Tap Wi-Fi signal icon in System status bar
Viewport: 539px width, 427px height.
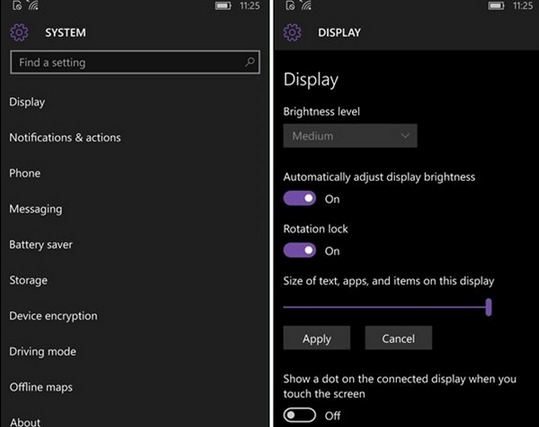pos(33,5)
